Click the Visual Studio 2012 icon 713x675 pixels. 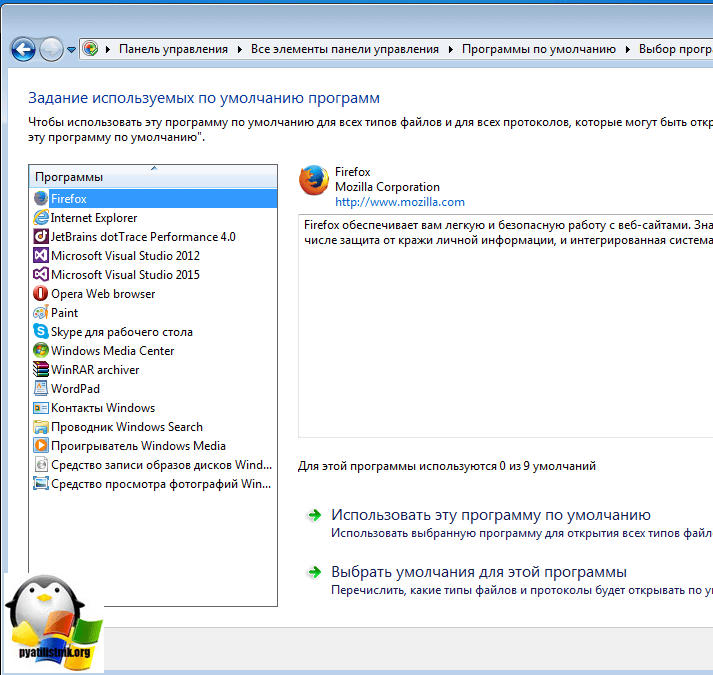[40, 256]
